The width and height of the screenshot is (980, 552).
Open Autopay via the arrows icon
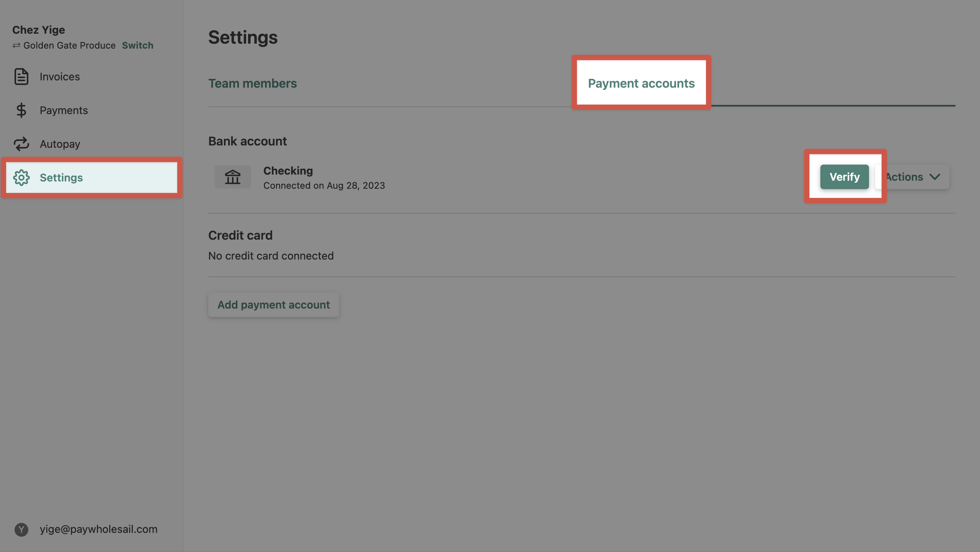21,144
